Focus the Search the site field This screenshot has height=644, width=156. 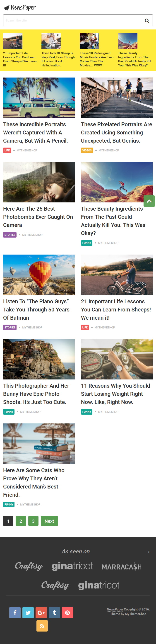[x=74, y=20]
